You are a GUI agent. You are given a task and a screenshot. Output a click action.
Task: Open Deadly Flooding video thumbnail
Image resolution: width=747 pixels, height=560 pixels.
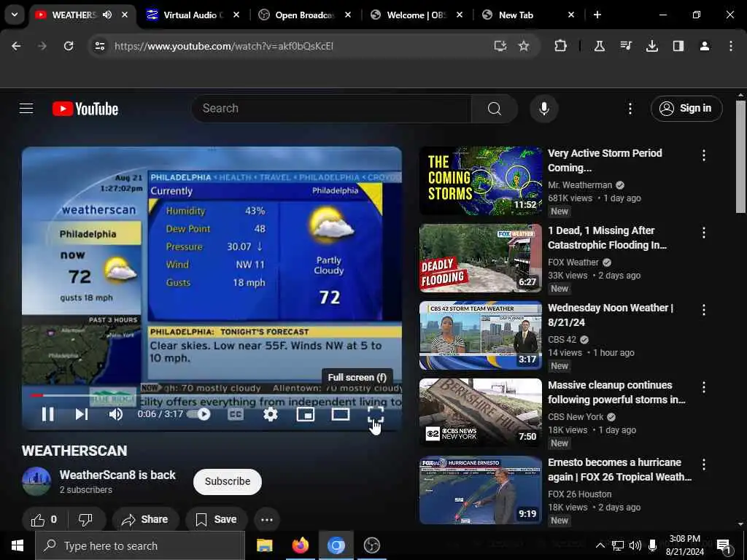481,258
